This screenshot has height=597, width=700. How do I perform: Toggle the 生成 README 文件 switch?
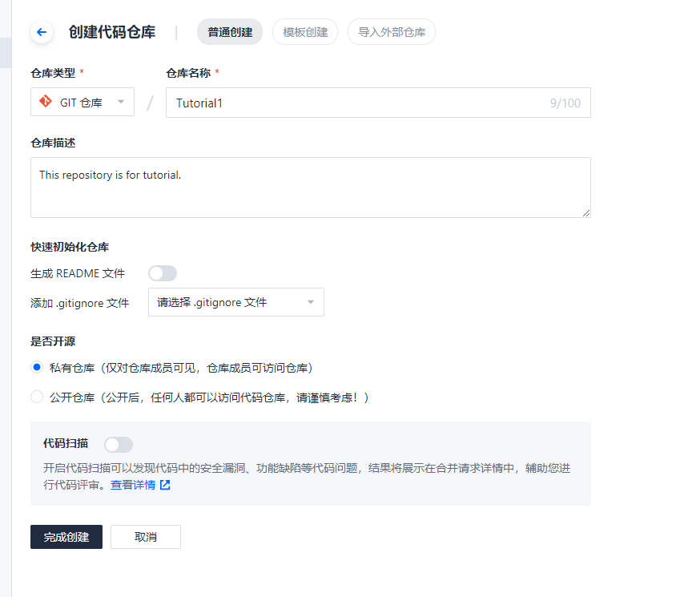point(163,273)
